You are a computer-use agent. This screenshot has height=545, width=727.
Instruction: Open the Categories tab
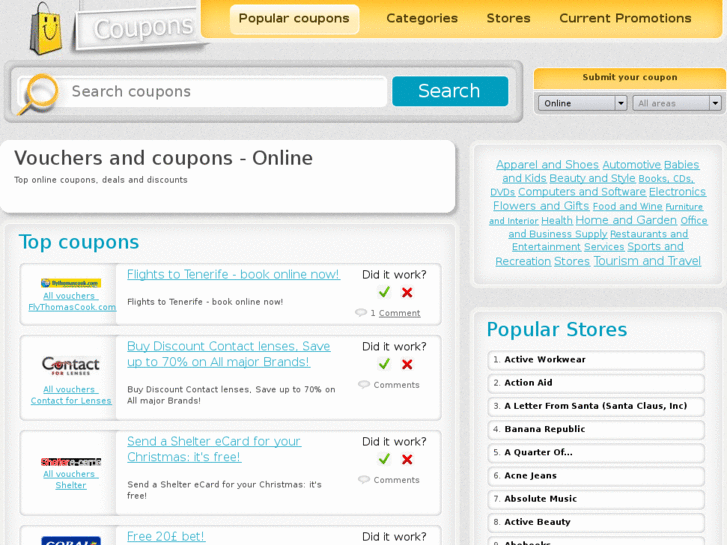[x=422, y=19]
